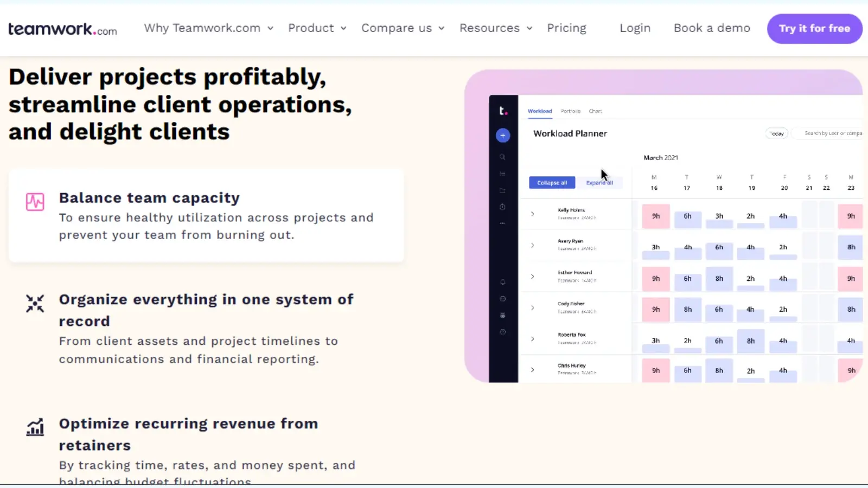Click the growth chart icon beside Optimize recurring revenue
This screenshot has height=488, width=868.
coord(35,427)
